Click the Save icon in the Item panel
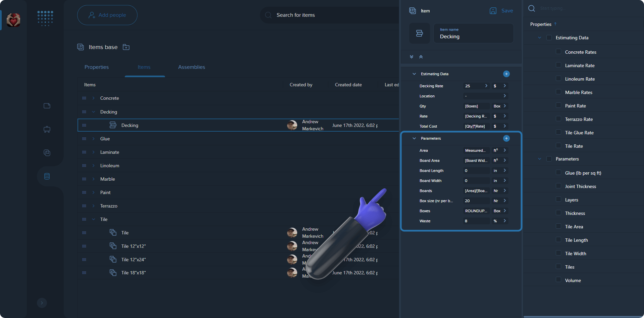The width and height of the screenshot is (644, 318). point(493,11)
